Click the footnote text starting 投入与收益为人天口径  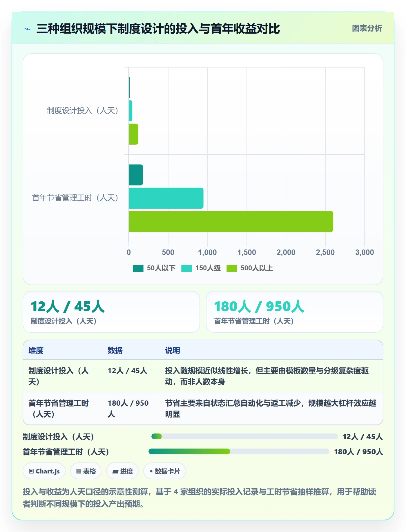(200, 498)
